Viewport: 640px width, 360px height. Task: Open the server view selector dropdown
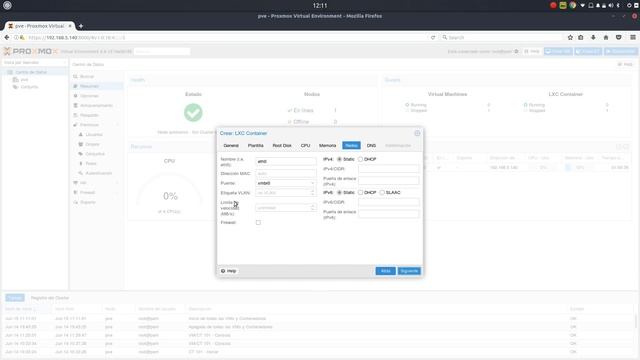coord(35,62)
